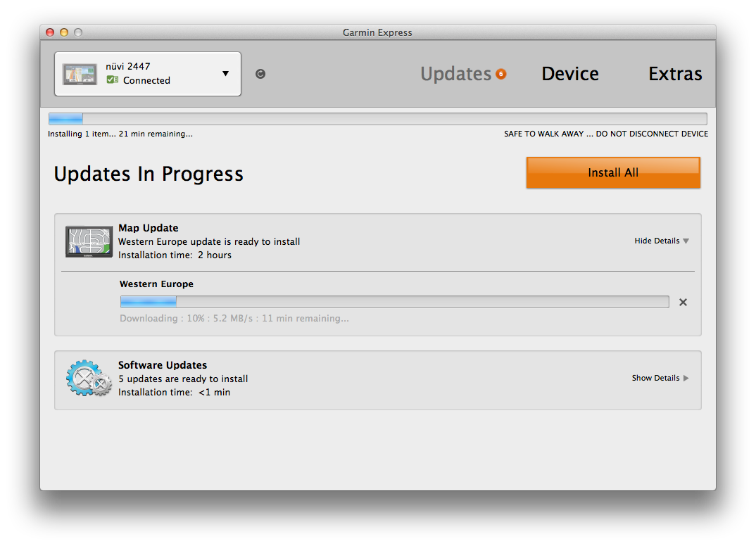This screenshot has height=546, width=756.
Task: Click the 'nüvi 2447' device name
Action: [x=128, y=66]
